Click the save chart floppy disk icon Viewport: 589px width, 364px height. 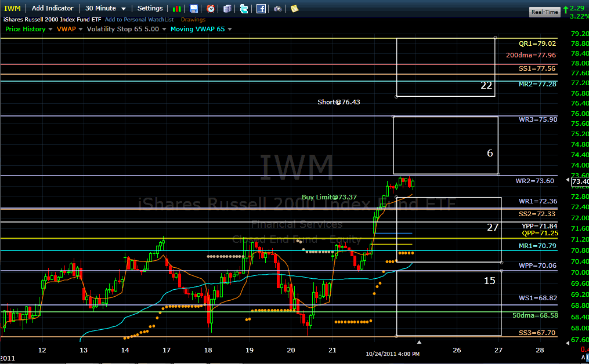(193, 8)
